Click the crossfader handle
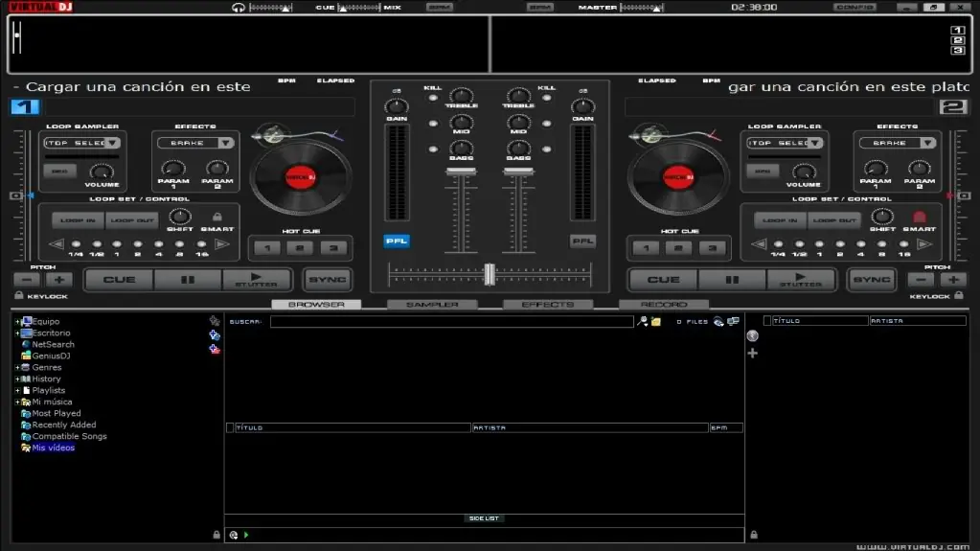The height and width of the screenshot is (551, 980). point(490,274)
